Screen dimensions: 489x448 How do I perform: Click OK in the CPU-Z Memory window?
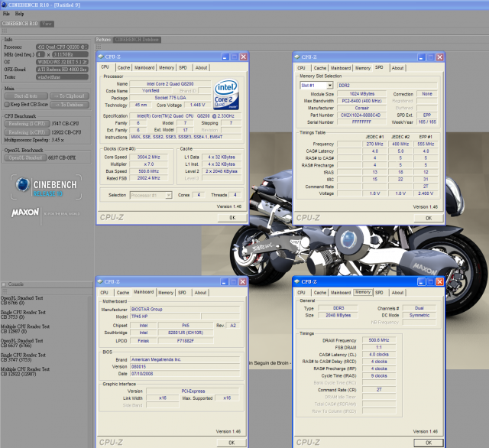pyautogui.click(x=429, y=443)
